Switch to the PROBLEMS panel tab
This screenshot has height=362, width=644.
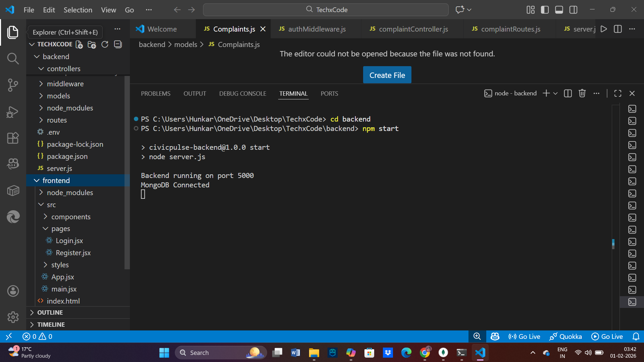(x=155, y=94)
